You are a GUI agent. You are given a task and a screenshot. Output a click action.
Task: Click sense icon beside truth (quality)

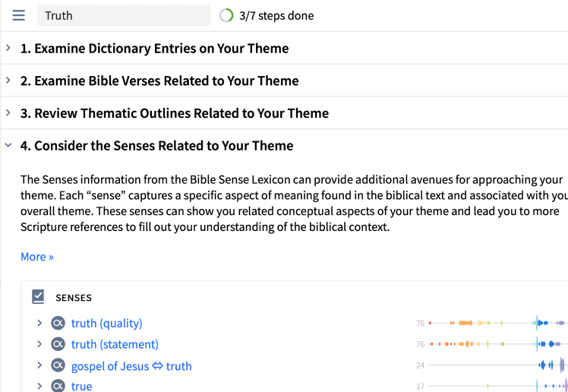(58, 323)
